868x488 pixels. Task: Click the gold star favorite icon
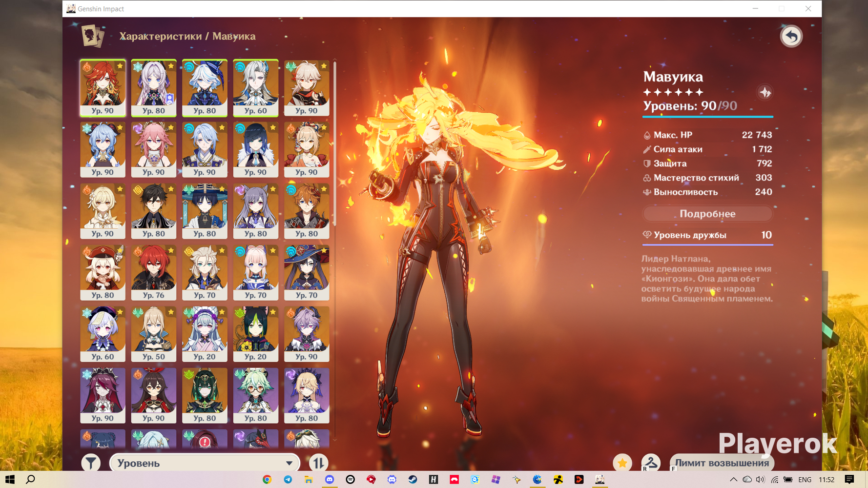point(622,463)
